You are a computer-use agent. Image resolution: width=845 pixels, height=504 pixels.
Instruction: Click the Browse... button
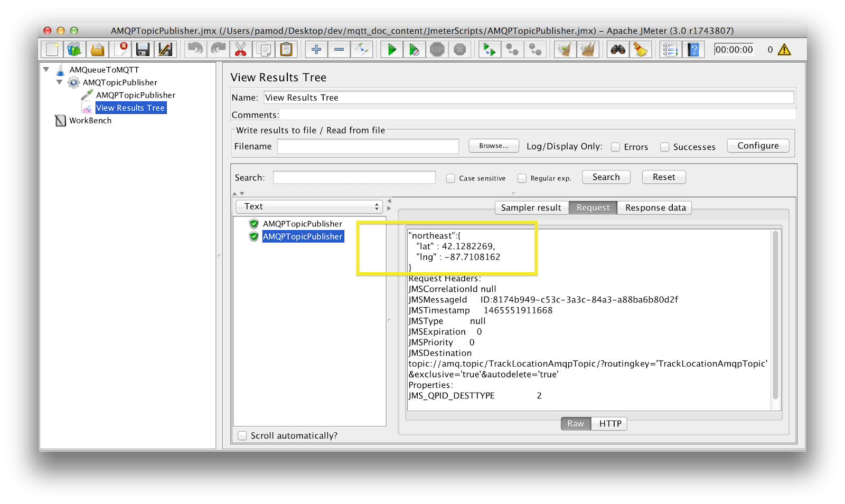(x=494, y=146)
